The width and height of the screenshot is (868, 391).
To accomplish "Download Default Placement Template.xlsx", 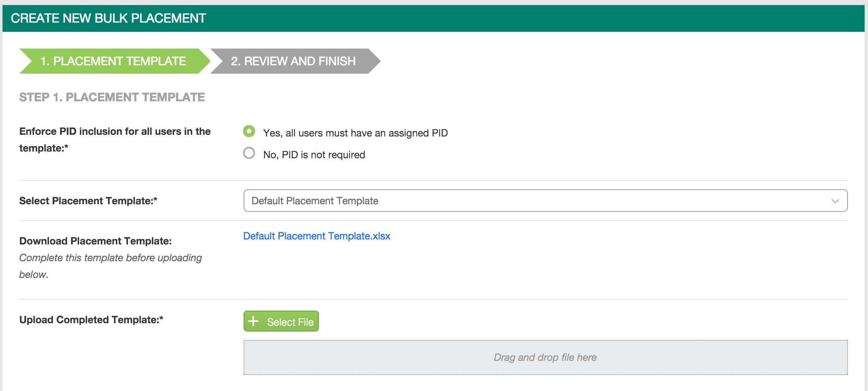I will 316,236.
